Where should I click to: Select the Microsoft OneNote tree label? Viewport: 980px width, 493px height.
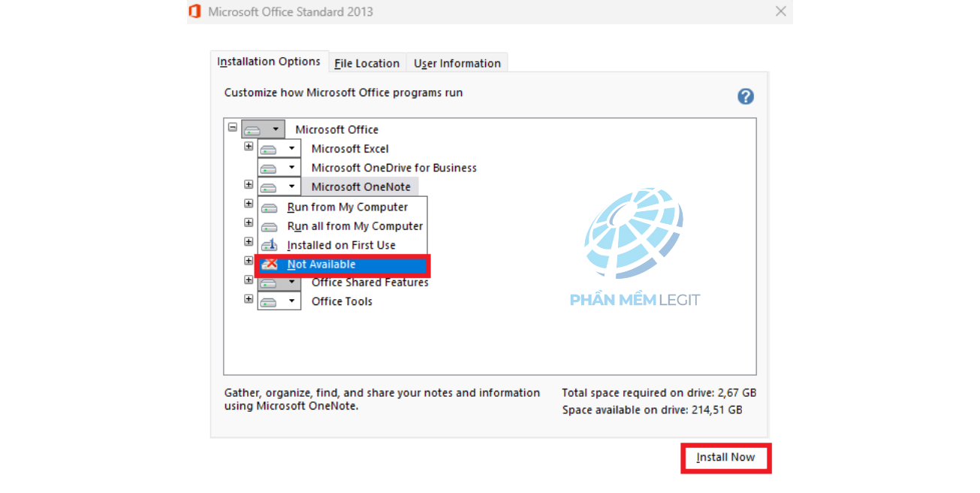(361, 186)
